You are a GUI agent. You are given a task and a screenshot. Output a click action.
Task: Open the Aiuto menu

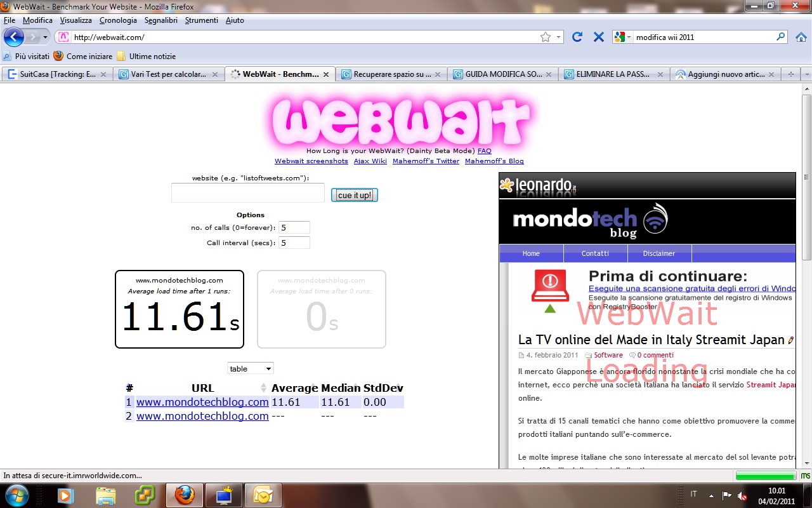coord(235,20)
